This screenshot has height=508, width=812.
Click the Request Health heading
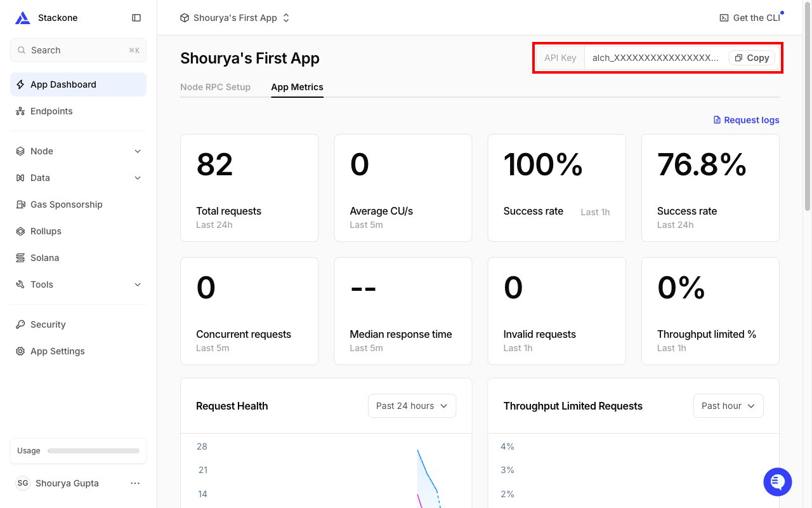click(232, 406)
